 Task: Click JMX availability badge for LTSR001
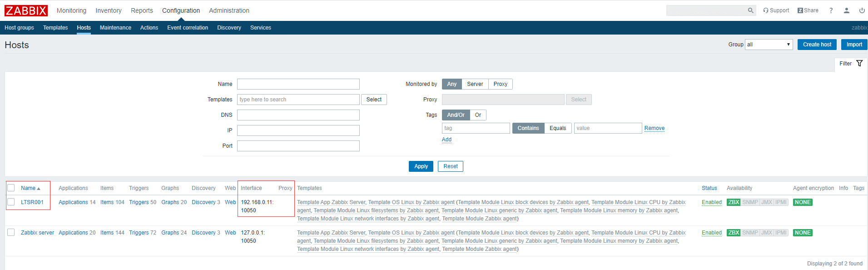[x=767, y=202]
